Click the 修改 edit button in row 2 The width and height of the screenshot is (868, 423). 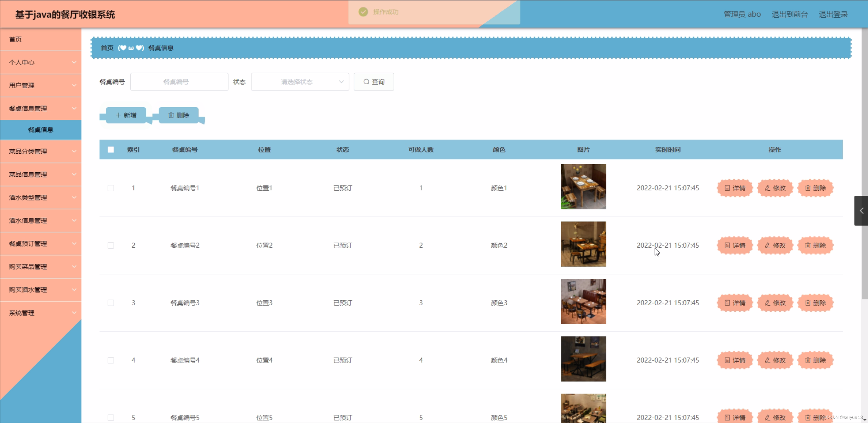(x=775, y=245)
